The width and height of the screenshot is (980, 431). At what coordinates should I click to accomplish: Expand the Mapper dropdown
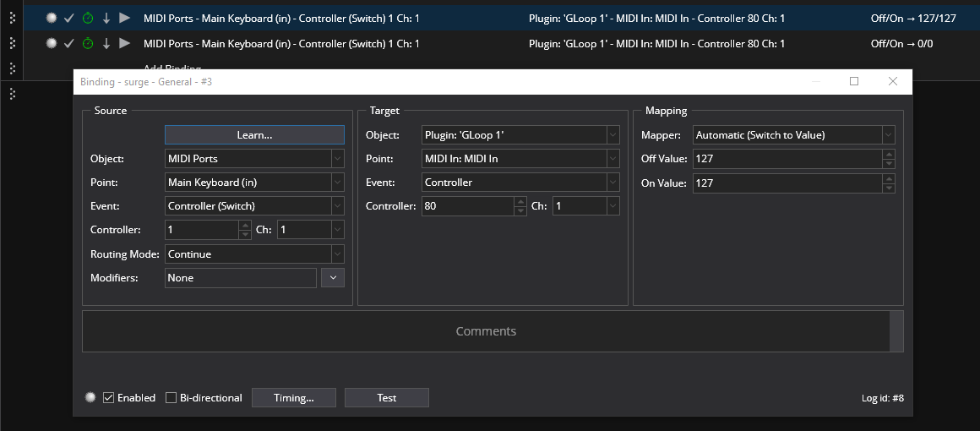[793, 135]
